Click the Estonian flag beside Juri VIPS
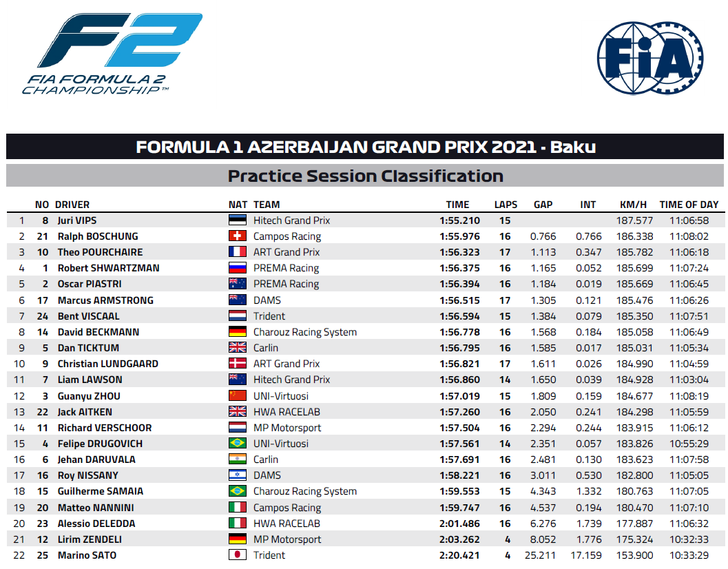This screenshot has width=728, height=569. [x=237, y=220]
